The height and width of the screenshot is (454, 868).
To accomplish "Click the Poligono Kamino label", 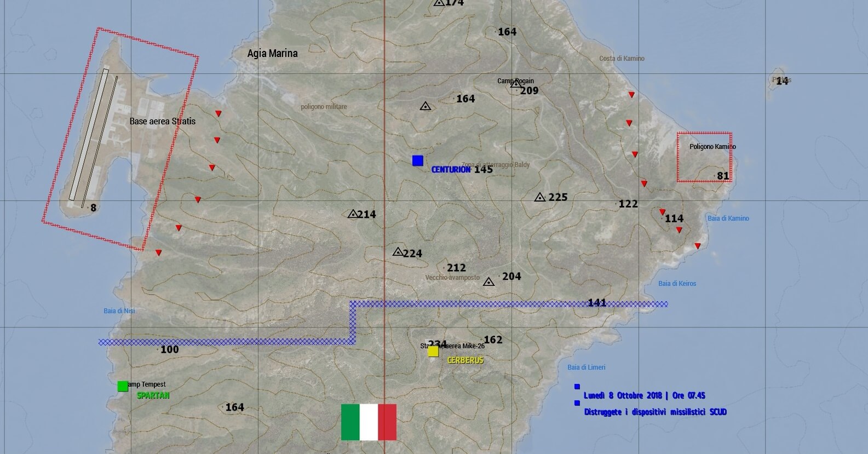I will point(712,147).
